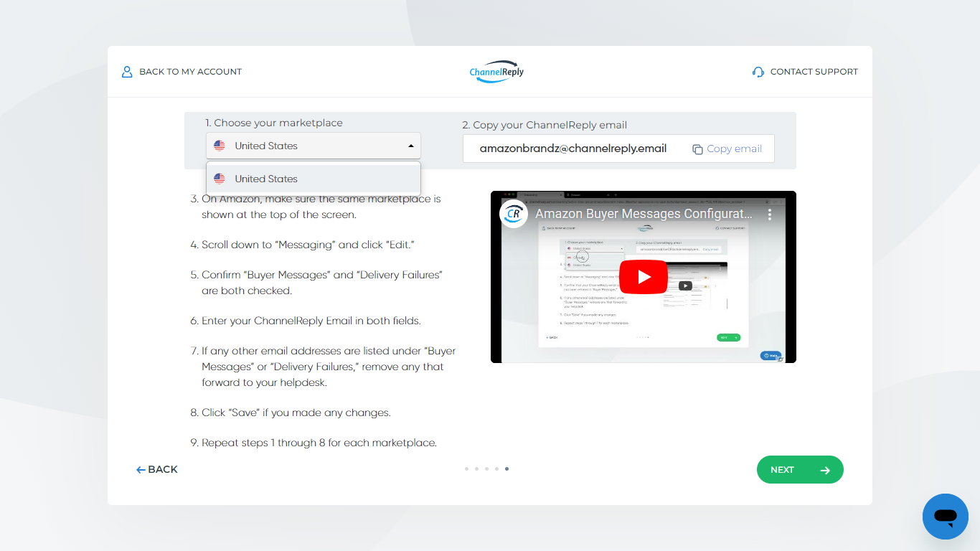Click the "2. Copy your ChannelReply email" label

coord(545,125)
